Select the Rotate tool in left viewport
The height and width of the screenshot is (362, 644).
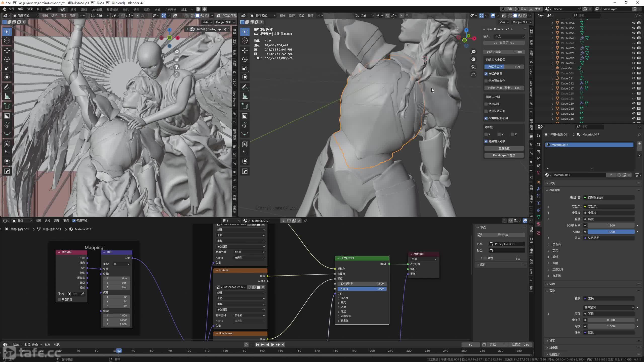[7, 59]
